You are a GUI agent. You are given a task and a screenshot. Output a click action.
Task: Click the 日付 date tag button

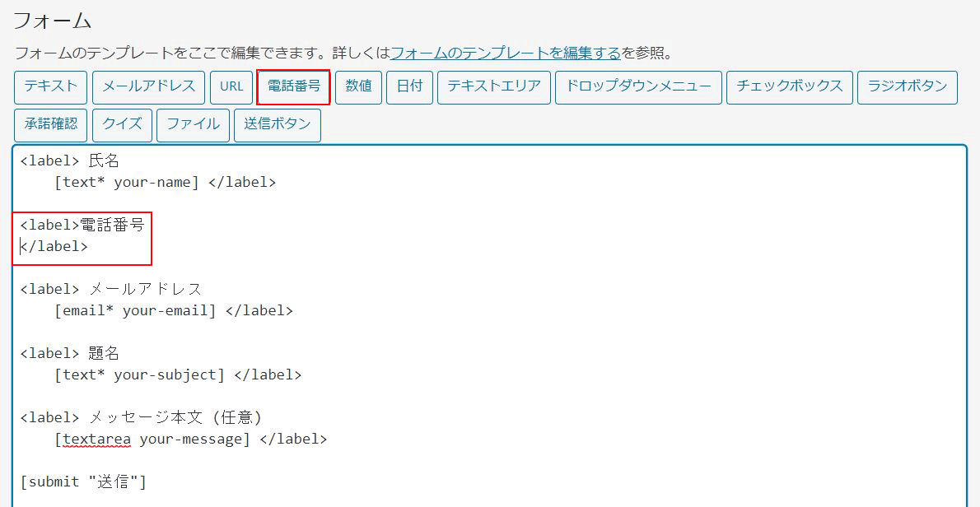(x=409, y=87)
